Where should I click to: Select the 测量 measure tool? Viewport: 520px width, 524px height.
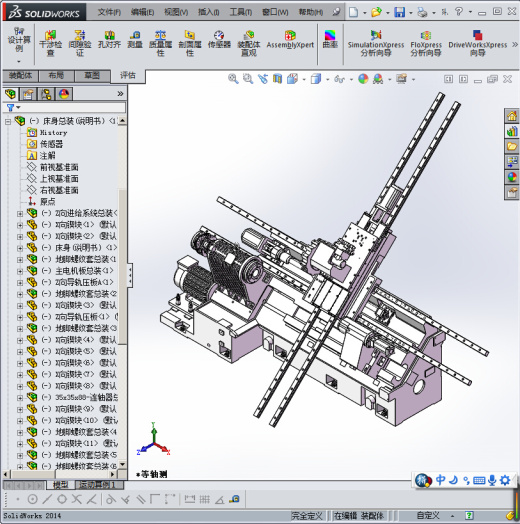pos(135,39)
